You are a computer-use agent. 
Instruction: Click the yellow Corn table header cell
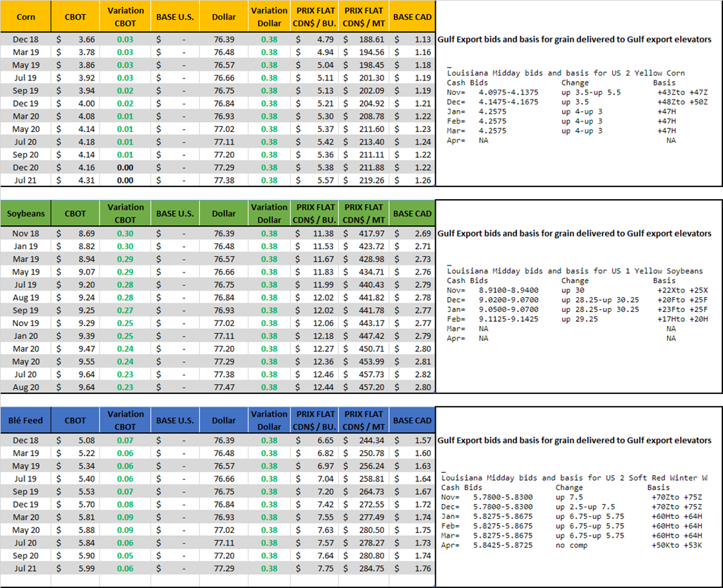click(x=25, y=16)
